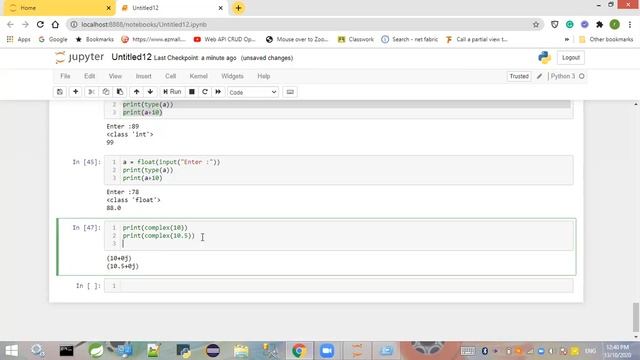The image size is (640, 360).
Task: Click the output text (10.5+0j)
Action: pos(122,266)
